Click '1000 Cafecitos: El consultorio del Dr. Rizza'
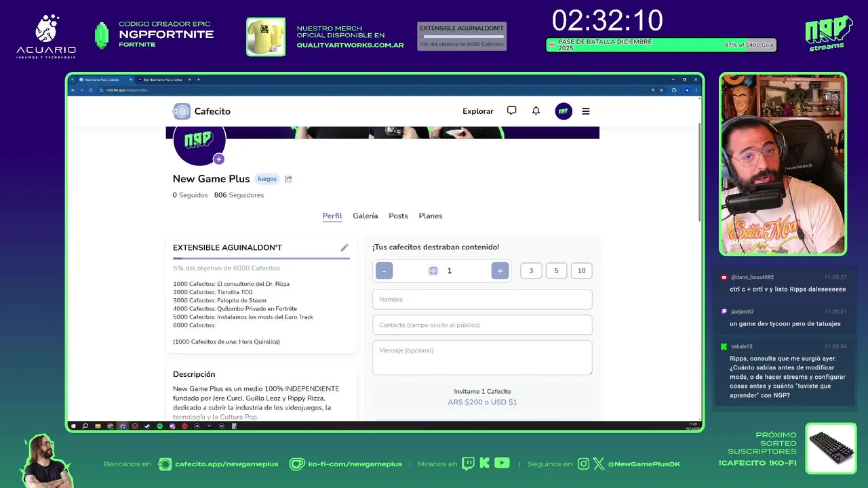 231,284
